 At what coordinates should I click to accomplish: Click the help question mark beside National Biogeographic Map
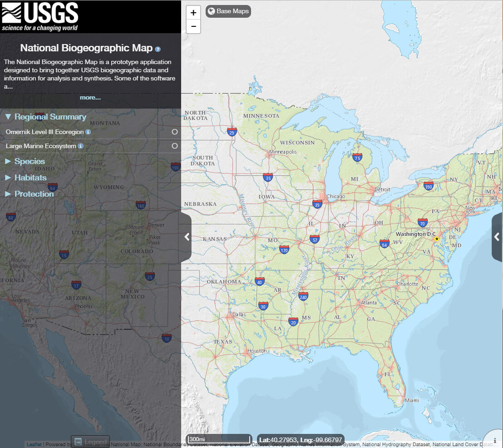(158, 49)
